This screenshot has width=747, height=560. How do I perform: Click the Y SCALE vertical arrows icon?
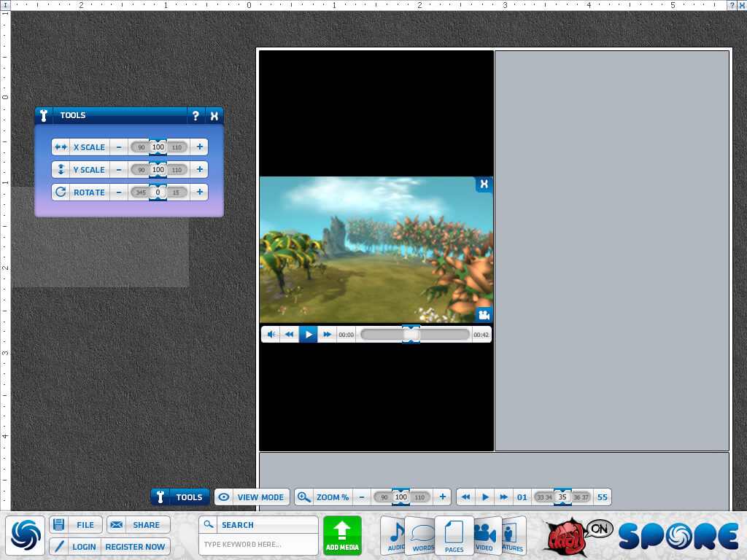(x=61, y=169)
